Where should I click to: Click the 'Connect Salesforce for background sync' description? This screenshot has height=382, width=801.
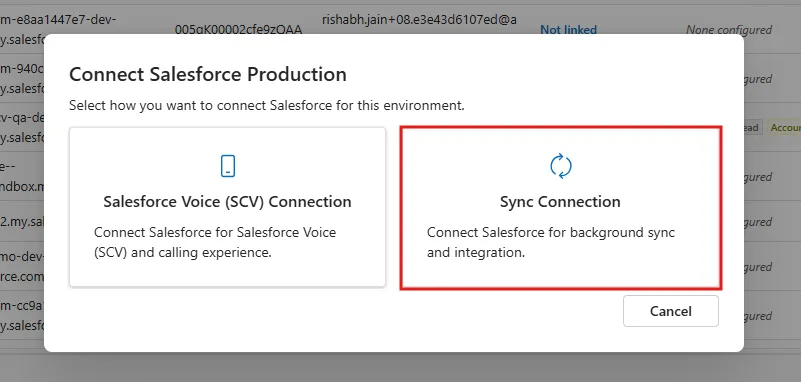click(551, 243)
